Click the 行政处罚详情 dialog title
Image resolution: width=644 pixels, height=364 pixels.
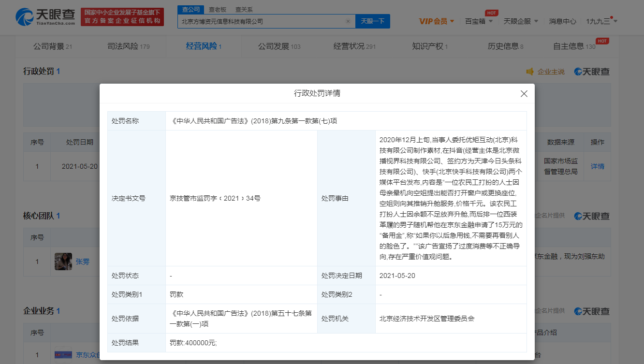coord(317,93)
